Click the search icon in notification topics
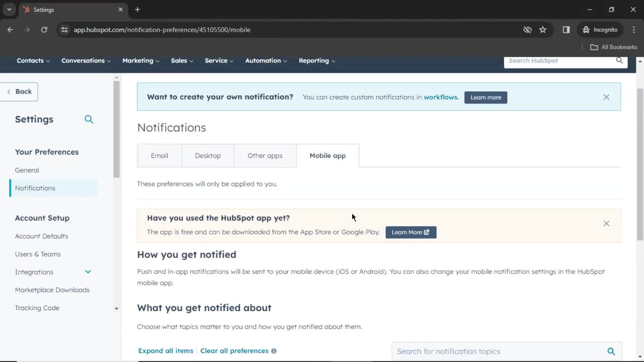 [612, 351]
